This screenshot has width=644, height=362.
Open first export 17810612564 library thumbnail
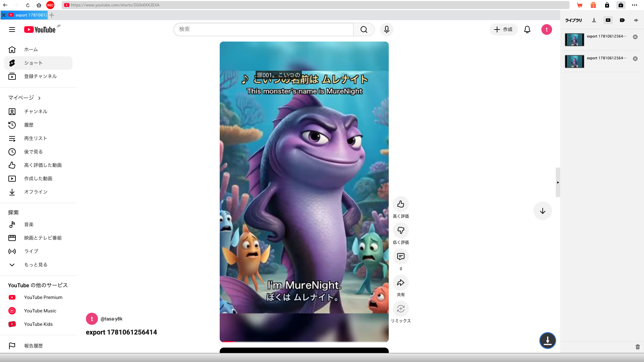tap(575, 40)
